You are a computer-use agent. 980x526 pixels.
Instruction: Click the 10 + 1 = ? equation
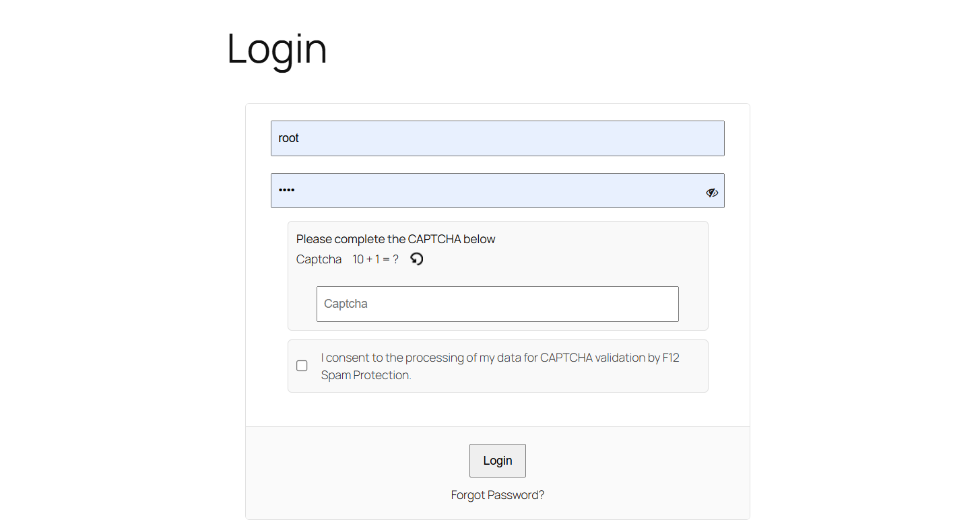pos(375,259)
